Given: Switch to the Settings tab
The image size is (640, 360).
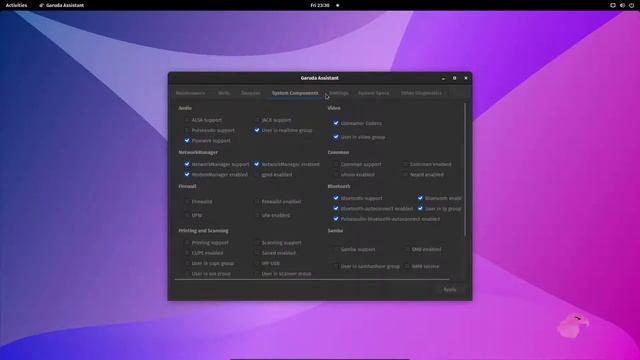Looking at the screenshot, I should 339,93.
